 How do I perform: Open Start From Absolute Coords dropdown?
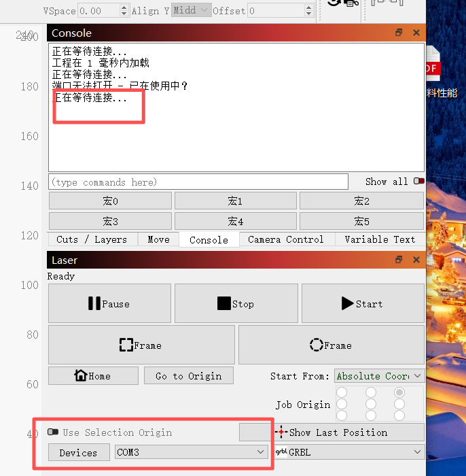(379, 376)
